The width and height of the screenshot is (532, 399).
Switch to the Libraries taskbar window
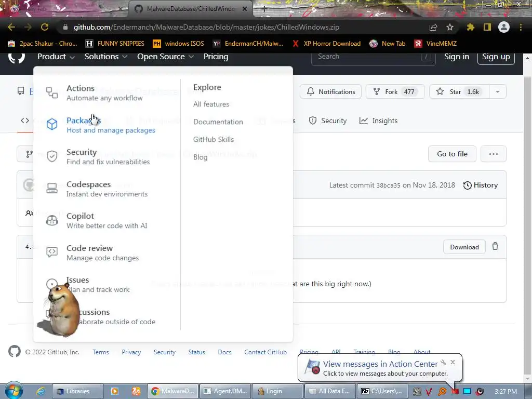tap(78, 391)
